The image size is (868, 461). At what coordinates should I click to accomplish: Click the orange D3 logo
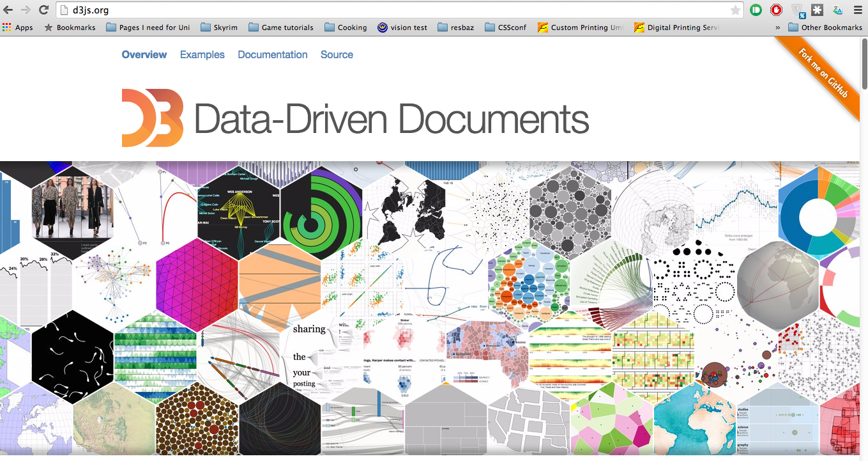click(x=153, y=118)
